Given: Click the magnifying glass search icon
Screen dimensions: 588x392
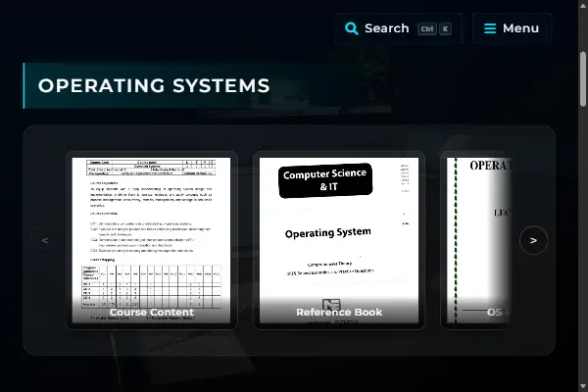Looking at the screenshot, I should [x=352, y=28].
